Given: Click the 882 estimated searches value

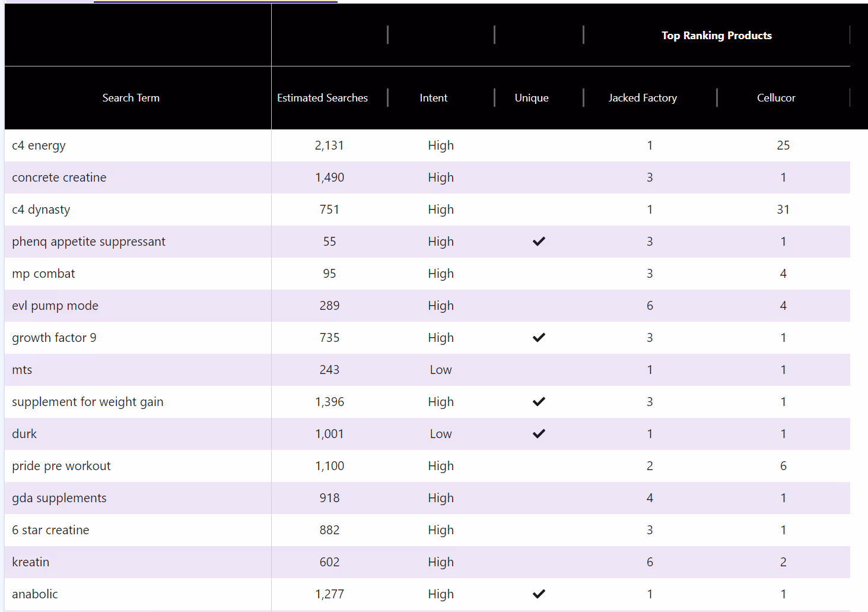Looking at the screenshot, I should coord(329,530).
